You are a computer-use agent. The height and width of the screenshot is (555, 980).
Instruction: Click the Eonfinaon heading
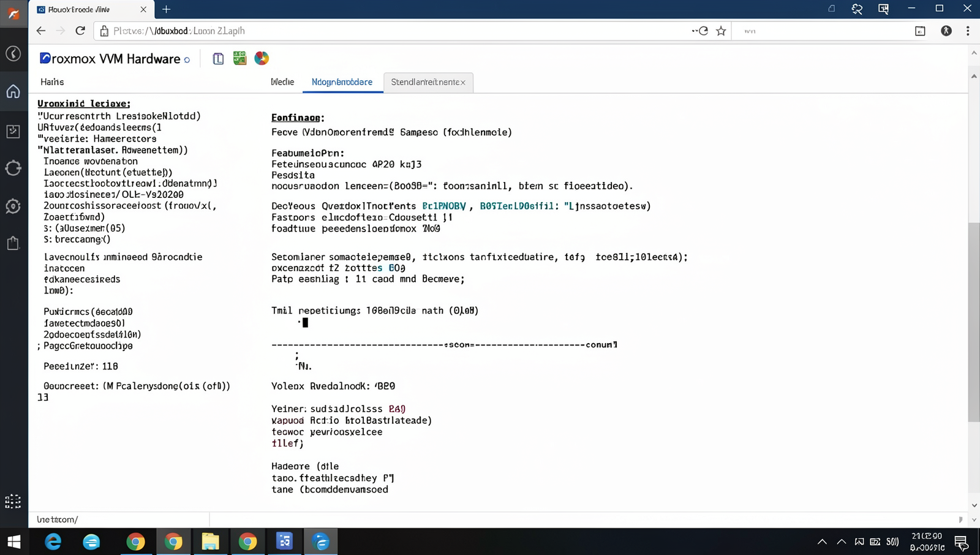(x=298, y=118)
